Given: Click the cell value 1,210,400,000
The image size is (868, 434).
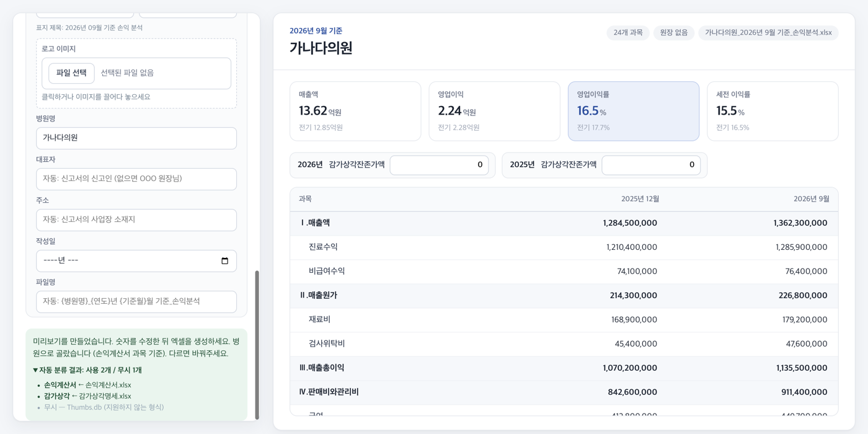Looking at the screenshot, I should pos(632,247).
